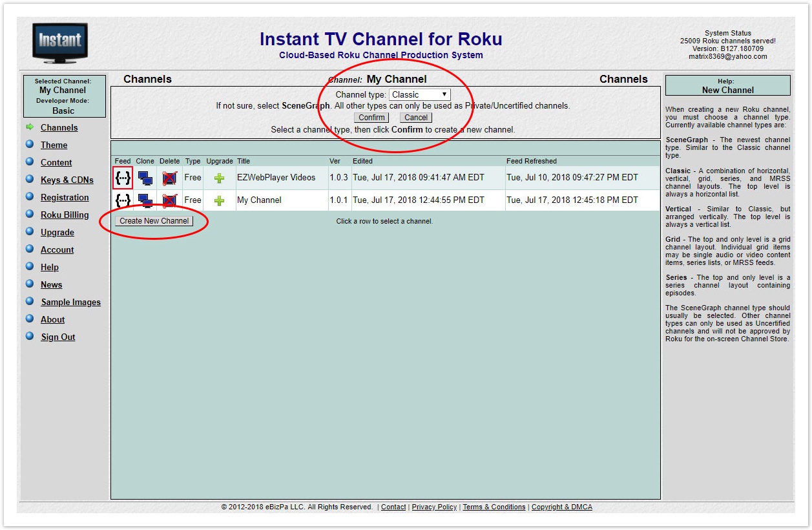Click the blue bullet beside Help
The image size is (812, 530).
pos(30,266)
